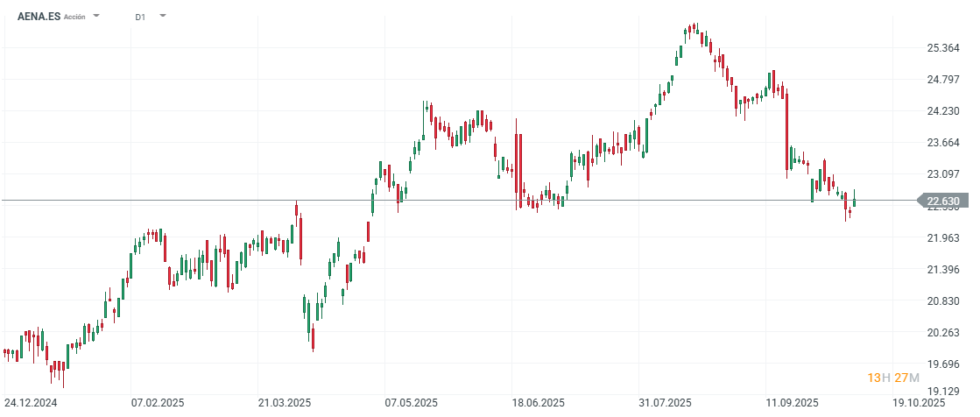Select the 31.07.2025 time axis marker
This screenshot has height=417, width=980.
point(666,403)
